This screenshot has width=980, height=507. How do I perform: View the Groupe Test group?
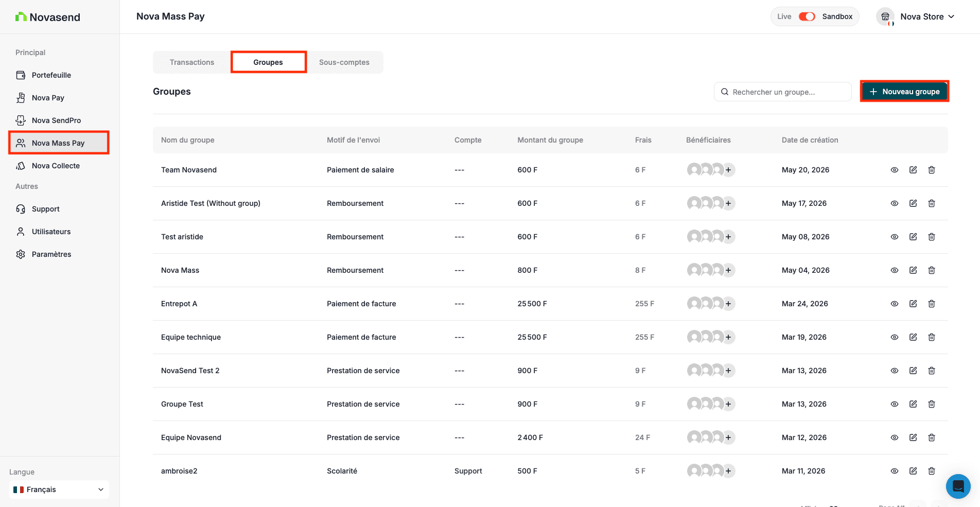click(x=895, y=404)
